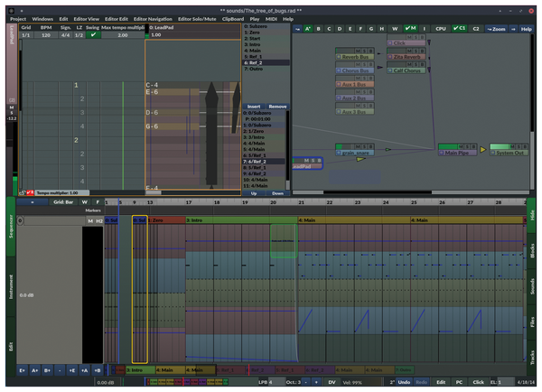Select block 7: Outro in the block list
The width and height of the screenshot is (542, 392).
pos(266,69)
